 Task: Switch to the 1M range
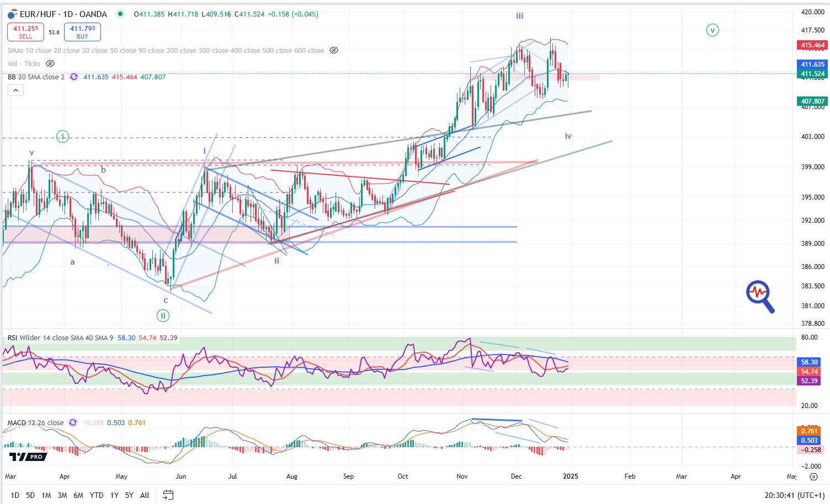pos(46,495)
